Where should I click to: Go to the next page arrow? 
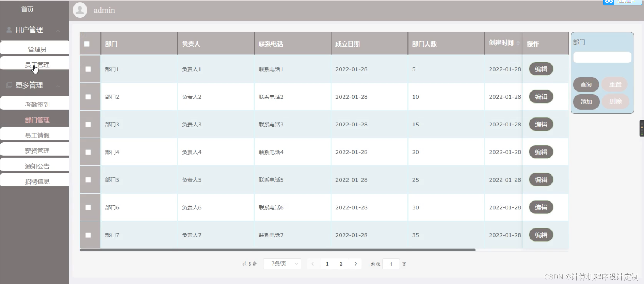click(356, 264)
